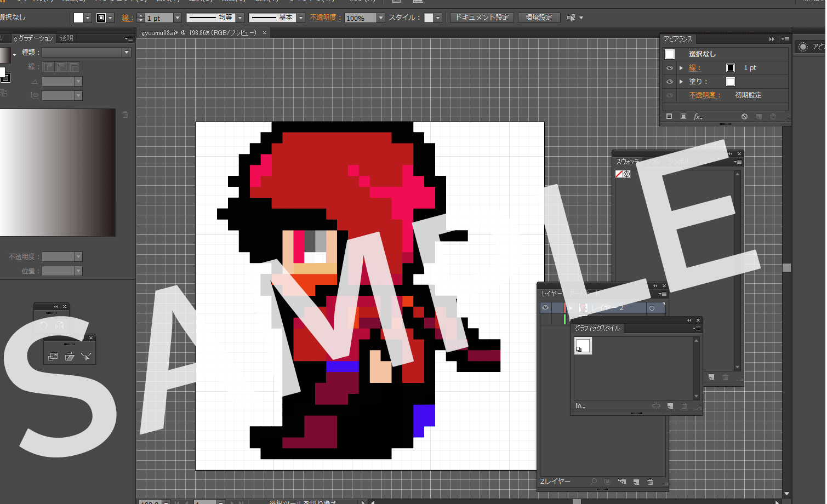Open variable width profile 均等 dropdown
This screenshot has height=504, width=827.
[240, 18]
